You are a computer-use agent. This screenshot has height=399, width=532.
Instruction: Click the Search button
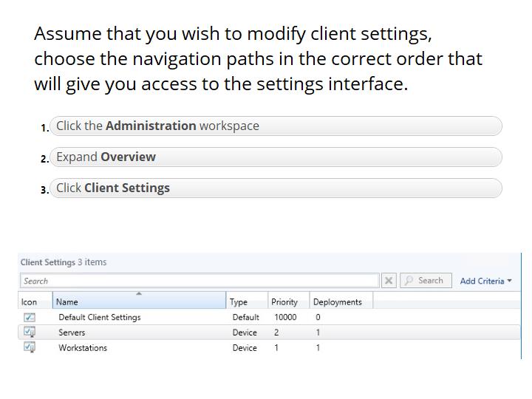pyautogui.click(x=425, y=281)
